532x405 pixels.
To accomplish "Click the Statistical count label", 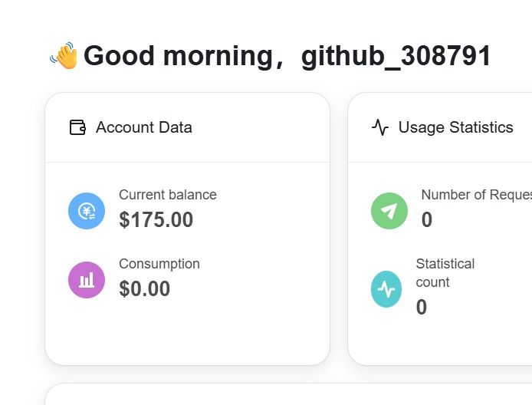I will pyautogui.click(x=445, y=273).
